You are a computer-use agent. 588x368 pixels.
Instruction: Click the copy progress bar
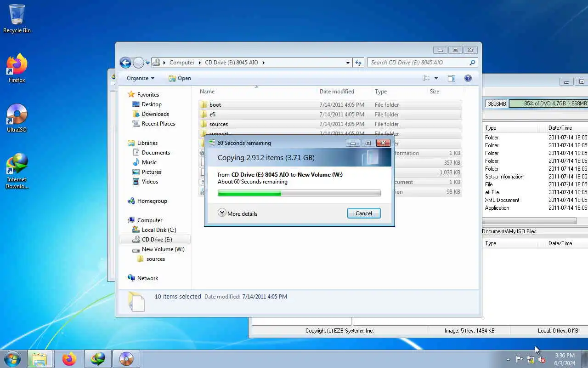coord(299,194)
